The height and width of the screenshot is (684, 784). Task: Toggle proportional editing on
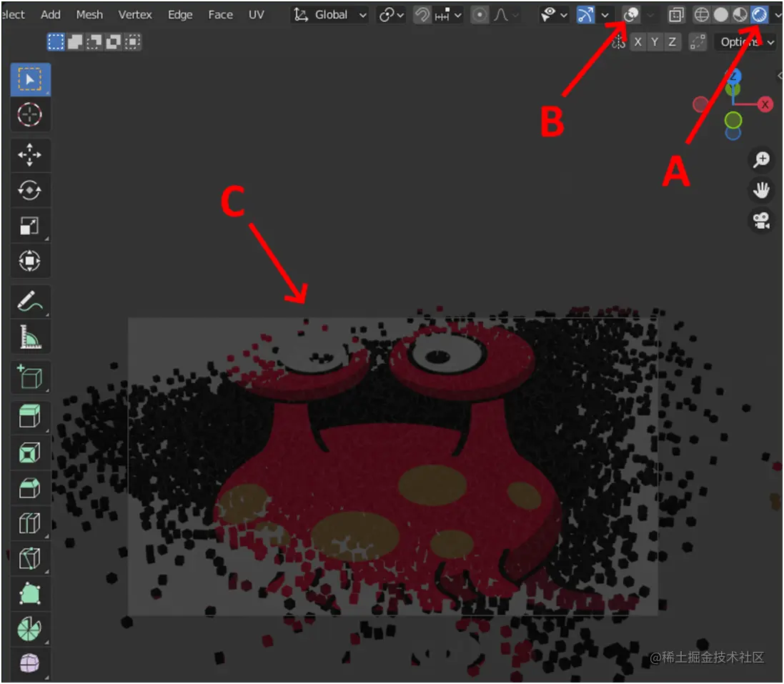coord(480,14)
